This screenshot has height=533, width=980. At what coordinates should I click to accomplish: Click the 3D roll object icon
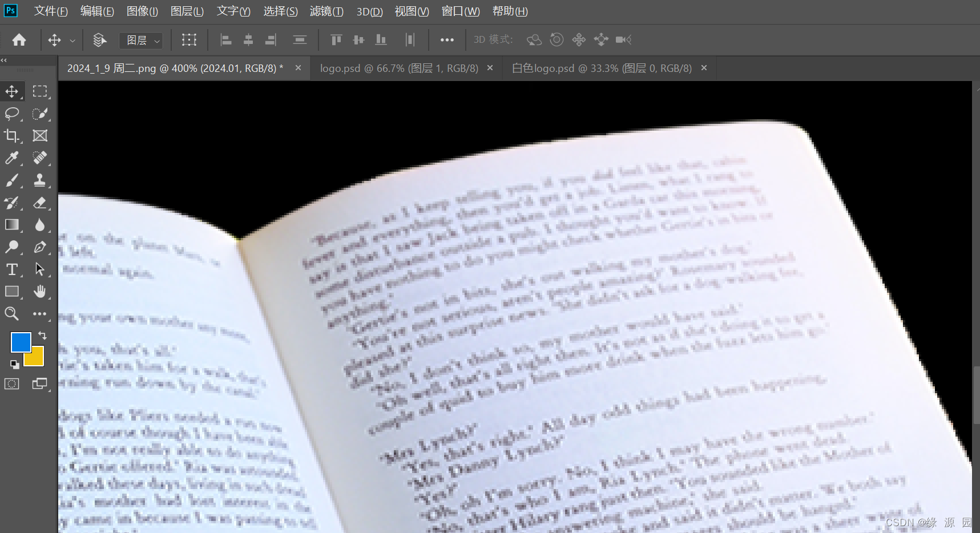[x=556, y=39]
